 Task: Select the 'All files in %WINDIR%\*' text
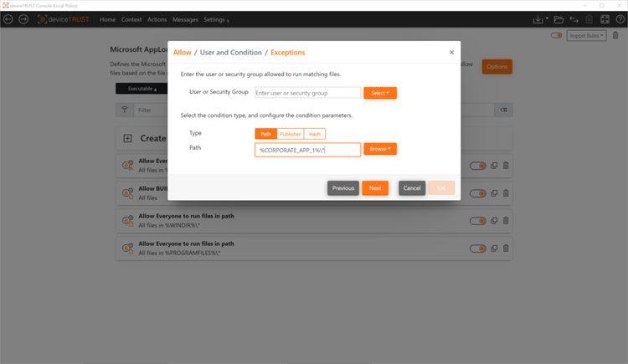point(169,225)
